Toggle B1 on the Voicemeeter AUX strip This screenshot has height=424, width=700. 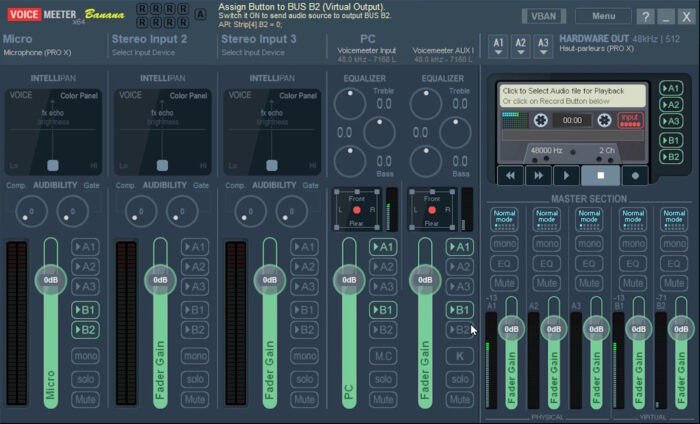click(x=459, y=310)
